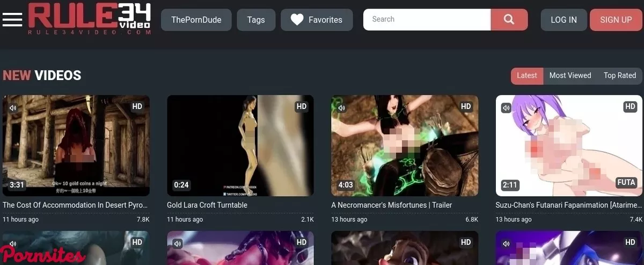Viewport: 644px width, 265px height.
Task: Click the HD badge on the Lara Croft video
Action: point(302,106)
